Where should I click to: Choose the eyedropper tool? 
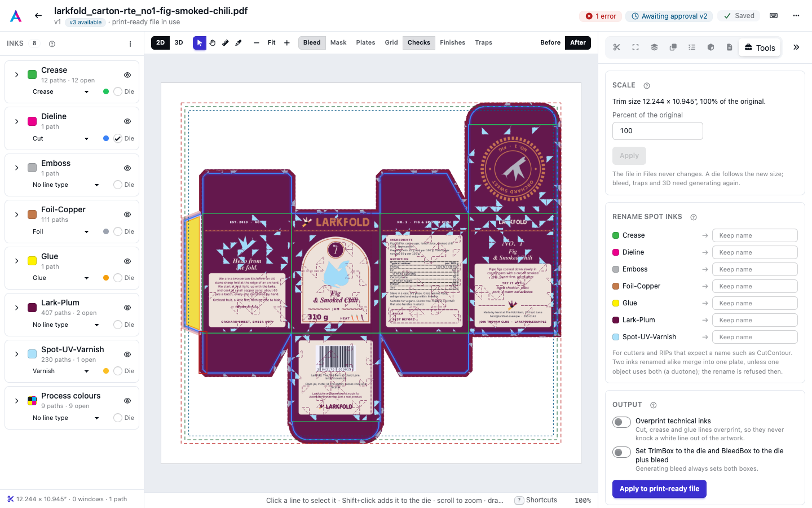point(239,43)
